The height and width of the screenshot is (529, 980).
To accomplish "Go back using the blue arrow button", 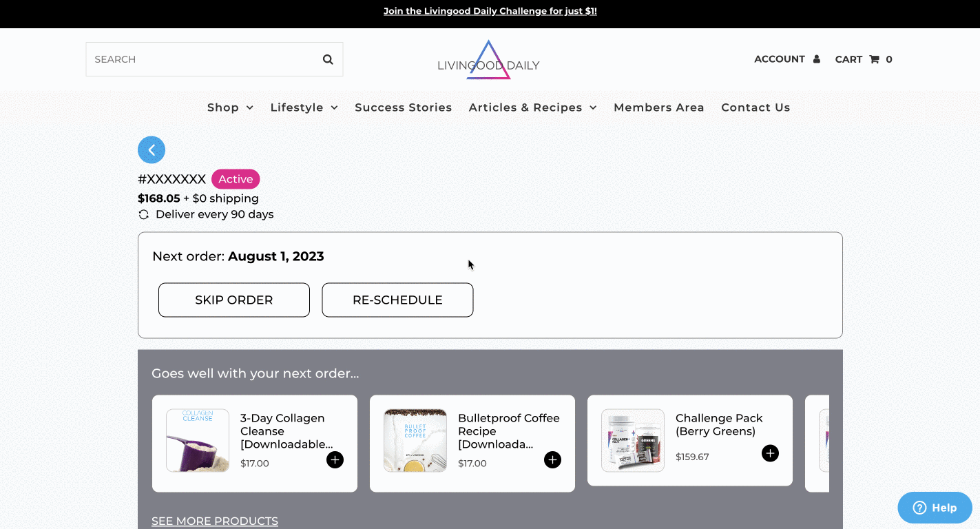I will [152, 149].
